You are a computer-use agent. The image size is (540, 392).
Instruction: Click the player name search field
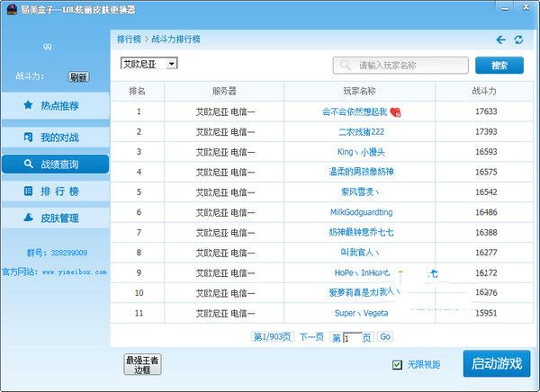(x=400, y=65)
